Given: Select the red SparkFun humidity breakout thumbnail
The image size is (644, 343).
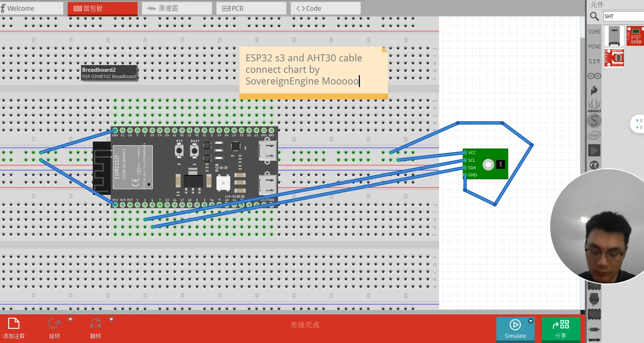Looking at the screenshot, I should click(x=614, y=58).
